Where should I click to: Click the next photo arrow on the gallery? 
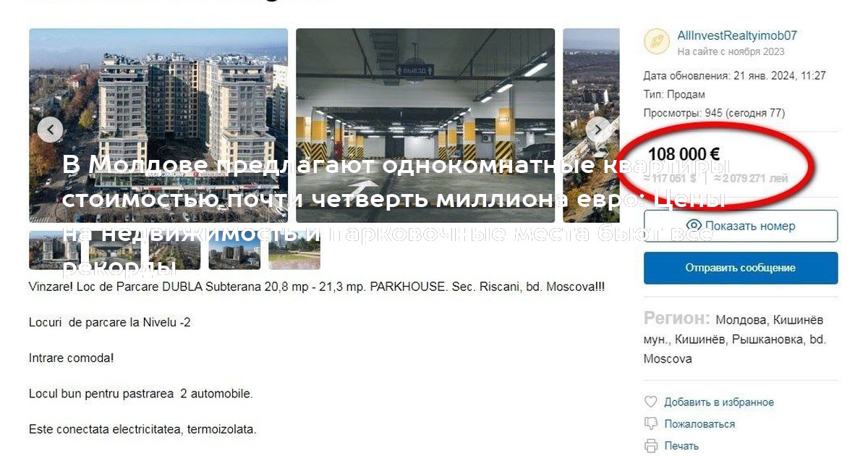598,130
